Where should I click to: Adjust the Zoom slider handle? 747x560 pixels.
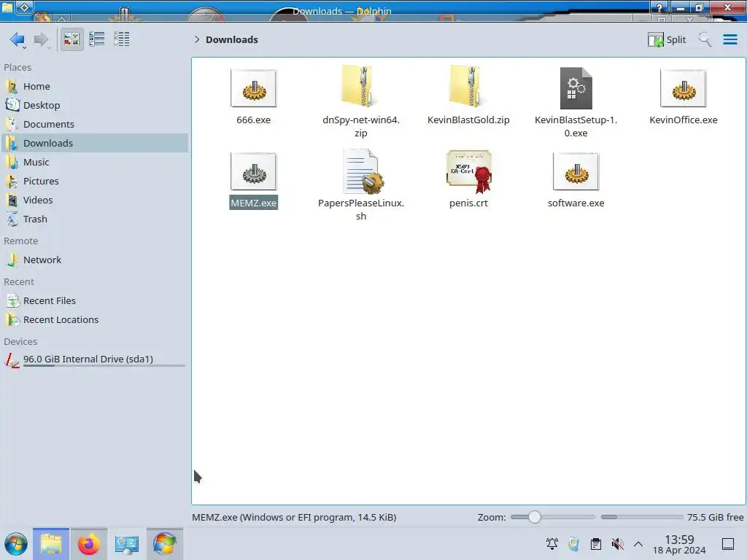point(535,517)
